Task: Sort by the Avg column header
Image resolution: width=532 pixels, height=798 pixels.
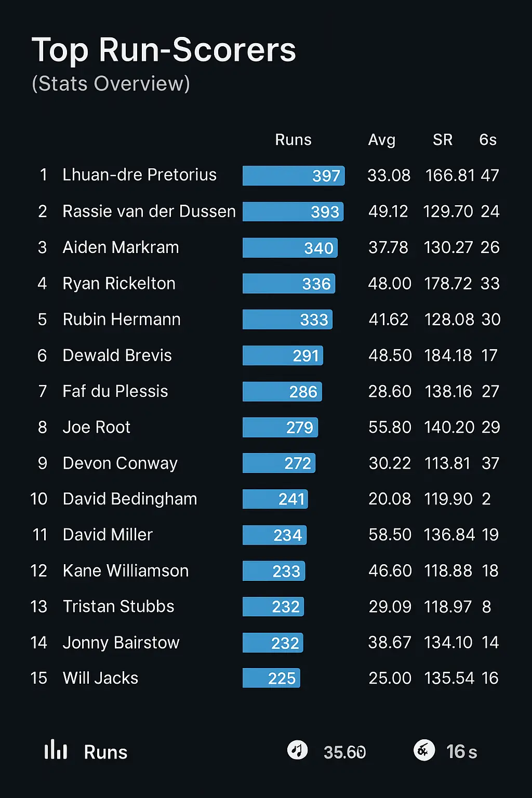Action: point(382,140)
